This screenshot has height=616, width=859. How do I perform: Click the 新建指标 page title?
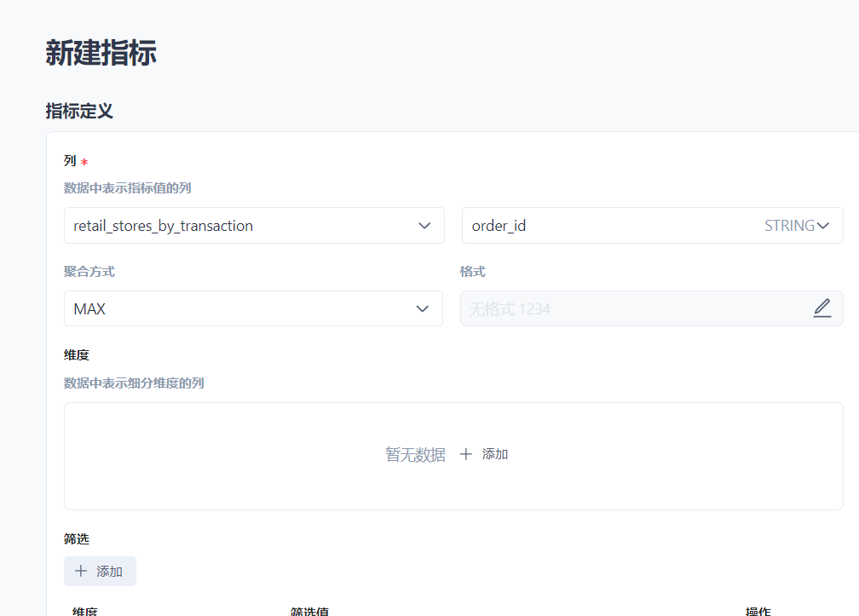click(100, 53)
